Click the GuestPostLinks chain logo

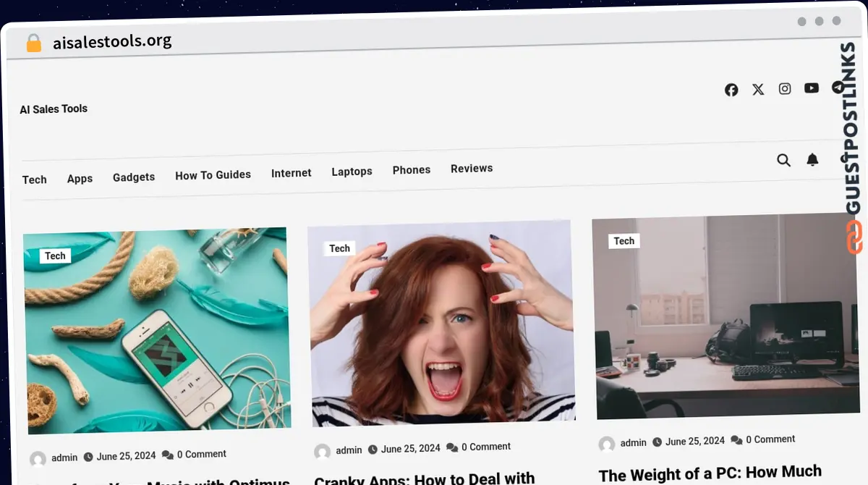pyautogui.click(x=854, y=237)
